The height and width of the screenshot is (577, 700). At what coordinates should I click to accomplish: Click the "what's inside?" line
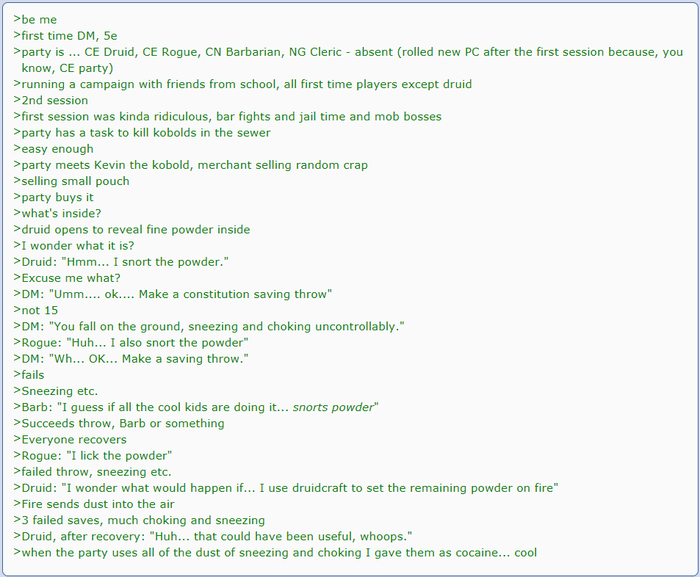click(x=61, y=213)
